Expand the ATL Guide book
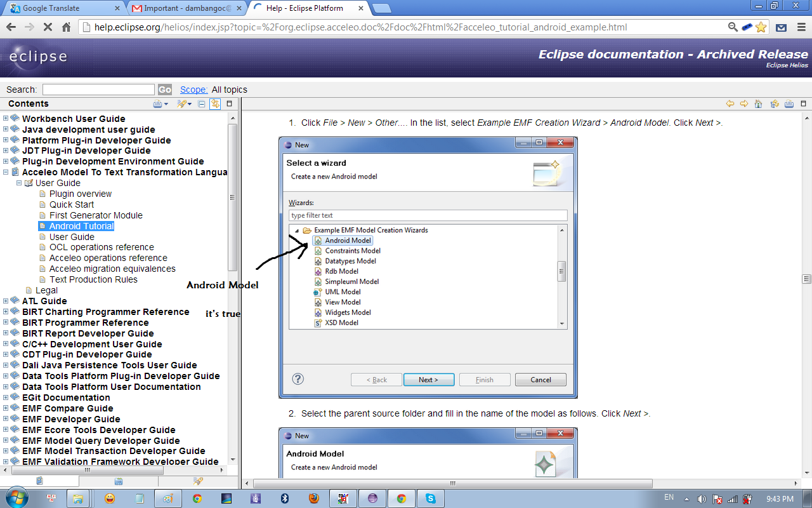Screen dimensions: 812x508 coord(6,300)
